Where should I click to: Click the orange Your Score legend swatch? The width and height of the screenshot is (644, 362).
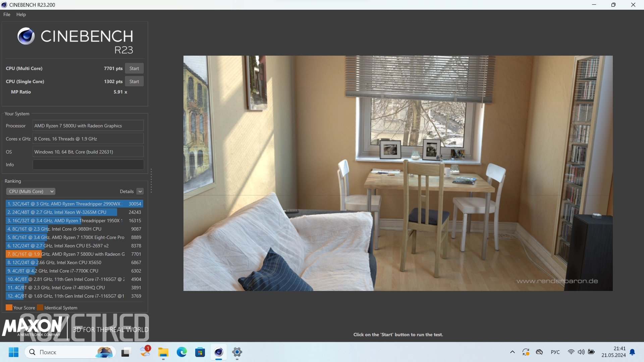pos(9,307)
